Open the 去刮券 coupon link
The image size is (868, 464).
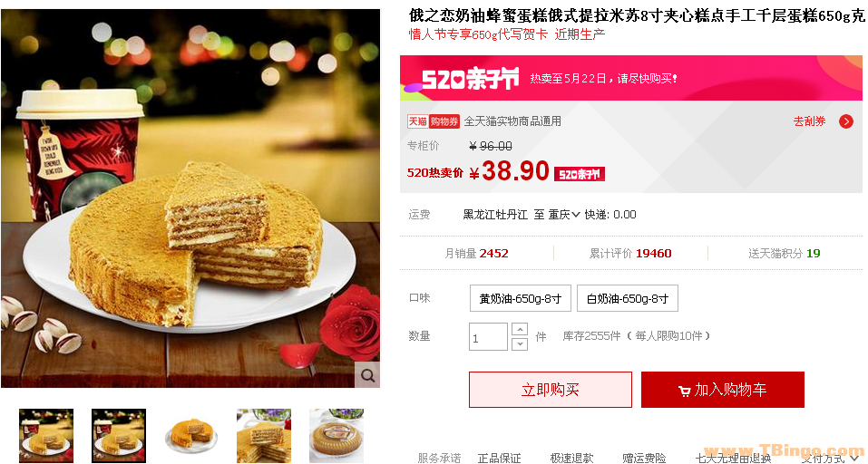click(x=809, y=121)
